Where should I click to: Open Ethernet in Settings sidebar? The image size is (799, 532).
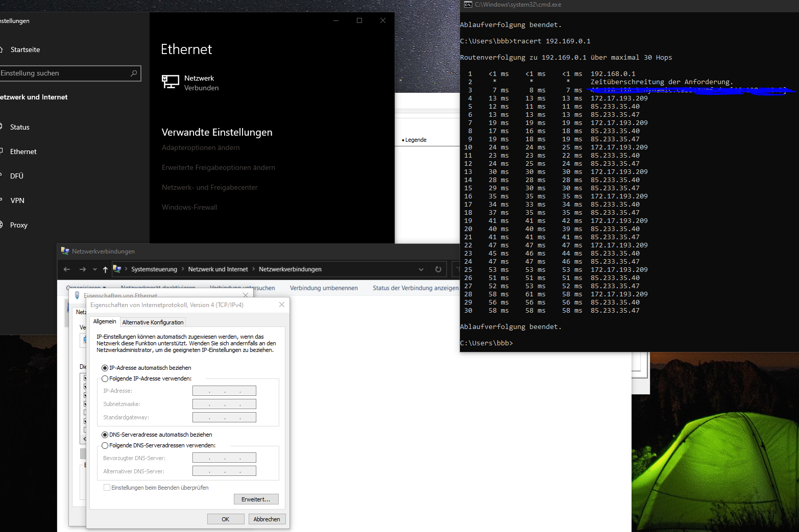coord(23,151)
